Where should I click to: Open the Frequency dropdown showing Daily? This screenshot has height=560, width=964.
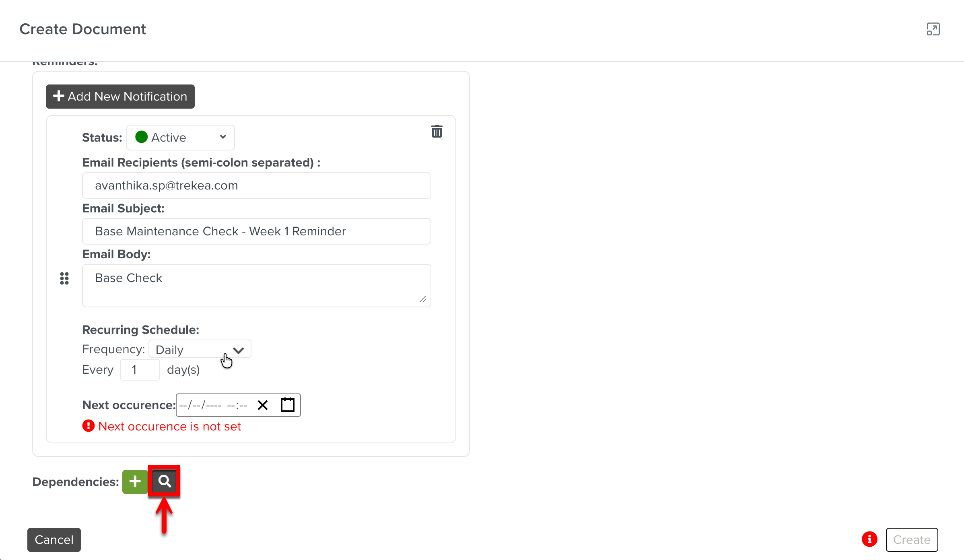pyautogui.click(x=200, y=349)
